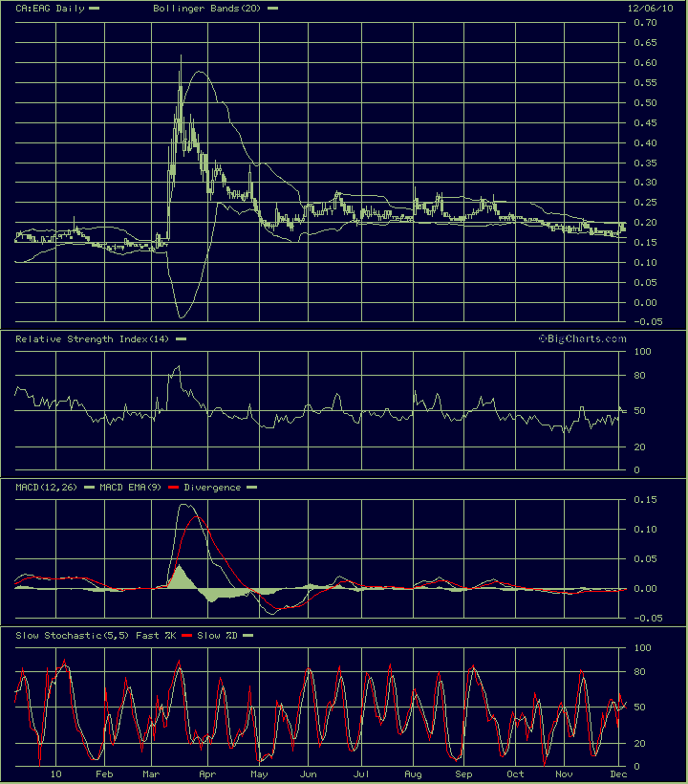Click the 80 label on the Stochastic axis
Screen dimensions: 688x784
click(639, 672)
